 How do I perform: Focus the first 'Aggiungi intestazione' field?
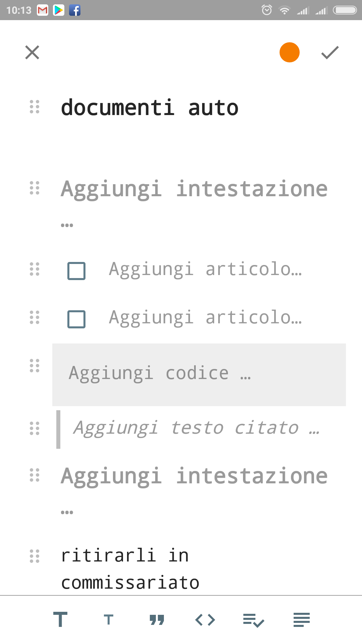(x=194, y=202)
